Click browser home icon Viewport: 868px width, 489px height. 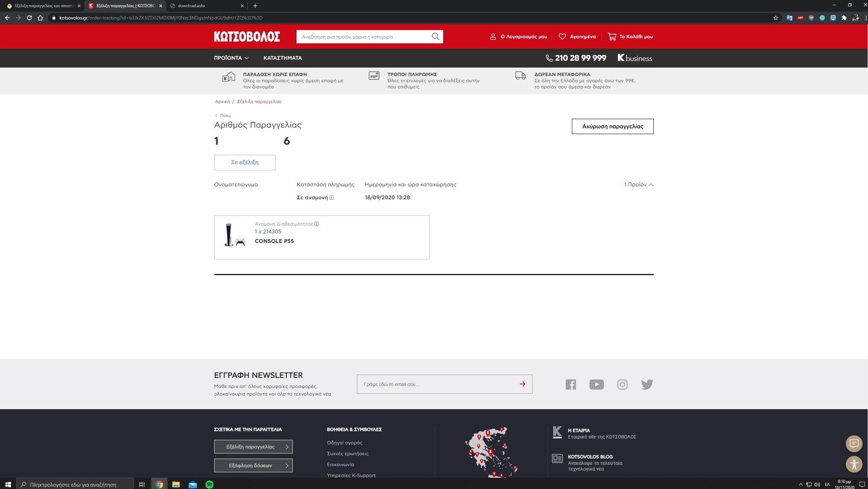click(x=40, y=17)
